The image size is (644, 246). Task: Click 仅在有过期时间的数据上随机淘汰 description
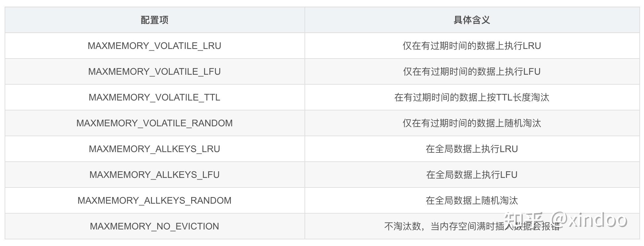coord(472,123)
